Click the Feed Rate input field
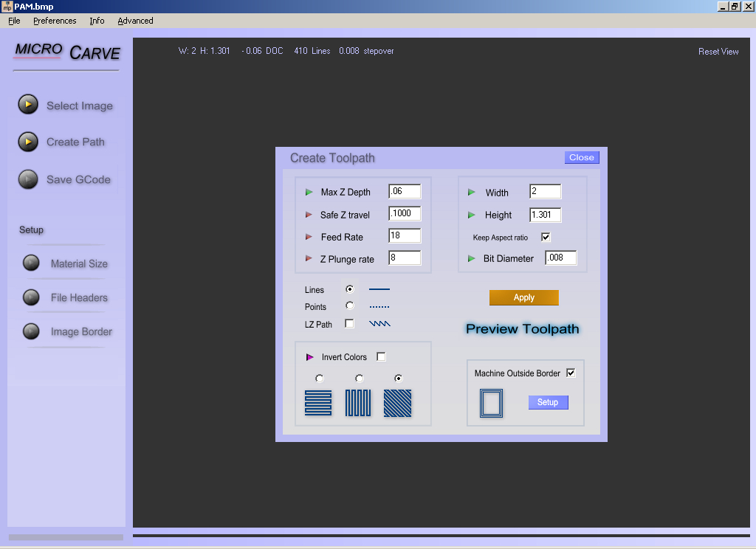Screen dimensions: 756x549 [x=405, y=235]
